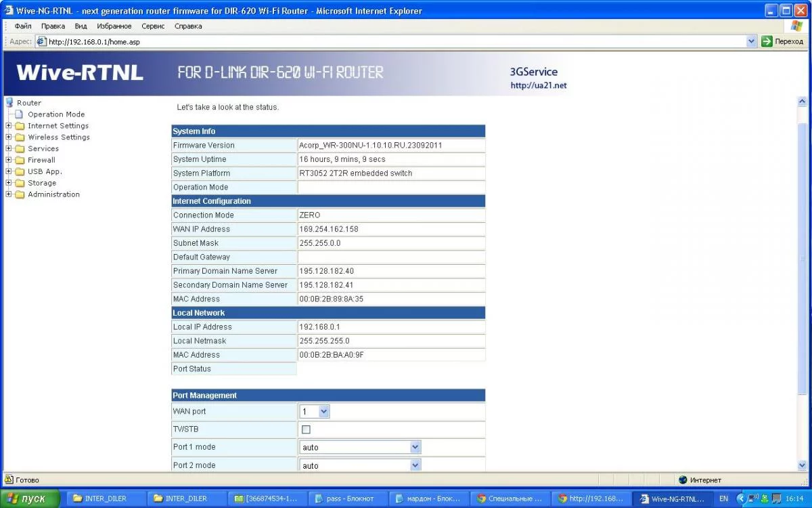Click the page icon in address bar
This screenshot has height=508, width=812.
coord(41,41)
